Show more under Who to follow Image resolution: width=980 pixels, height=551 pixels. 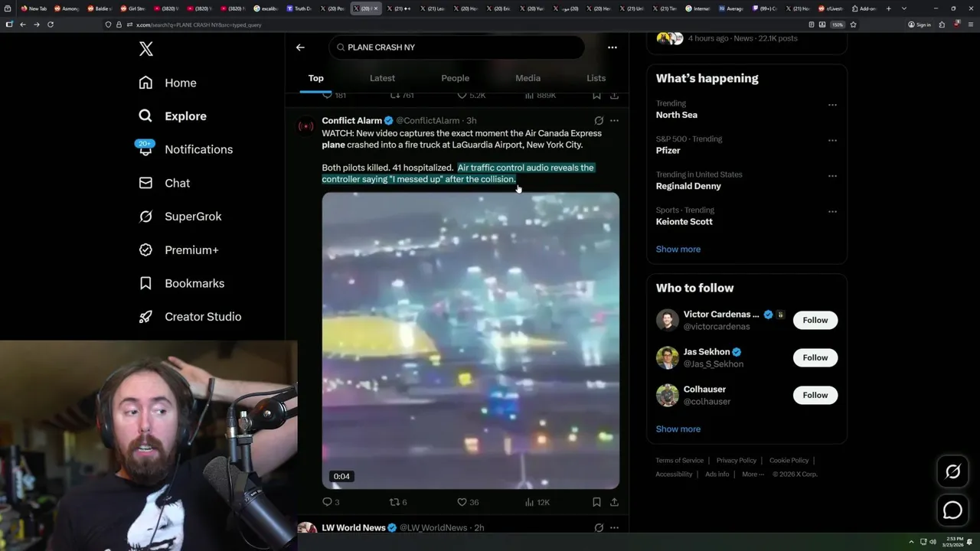(678, 429)
